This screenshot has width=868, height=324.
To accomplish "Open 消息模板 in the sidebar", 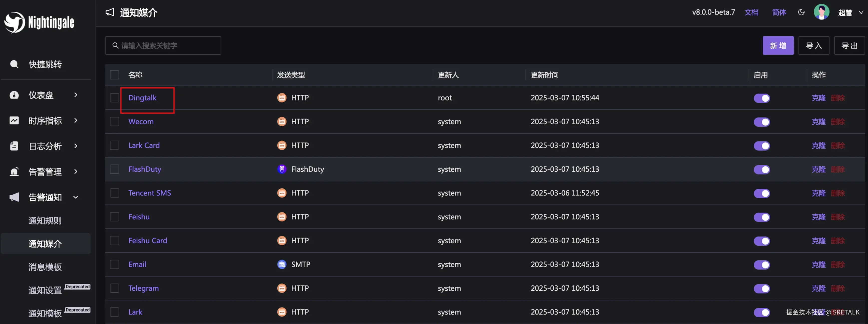I will click(45, 267).
